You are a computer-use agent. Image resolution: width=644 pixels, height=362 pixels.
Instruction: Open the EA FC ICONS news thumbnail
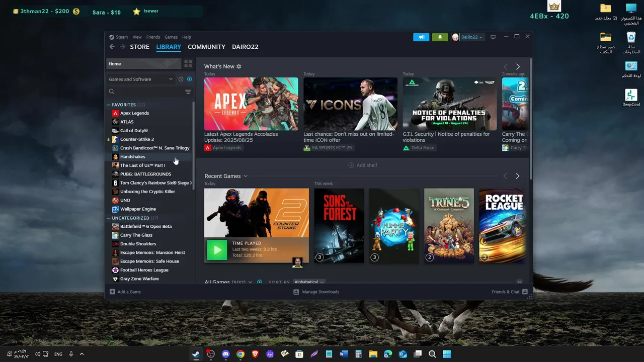click(x=350, y=104)
